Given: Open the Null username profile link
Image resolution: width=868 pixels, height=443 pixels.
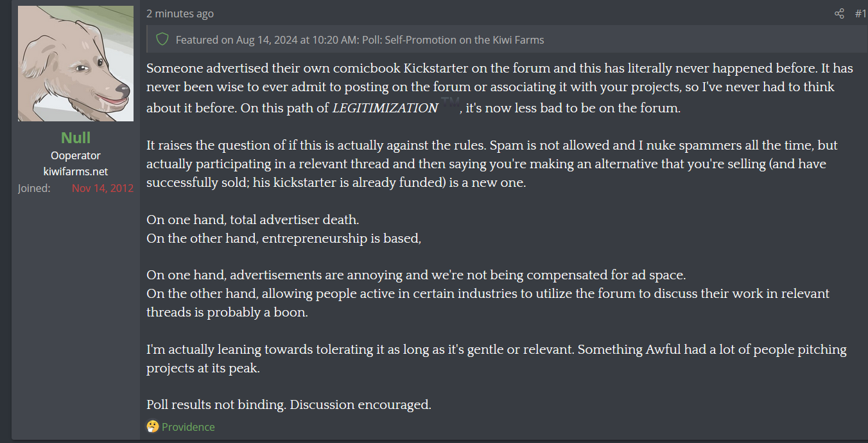Looking at the screenshot, I should [76, 137].
